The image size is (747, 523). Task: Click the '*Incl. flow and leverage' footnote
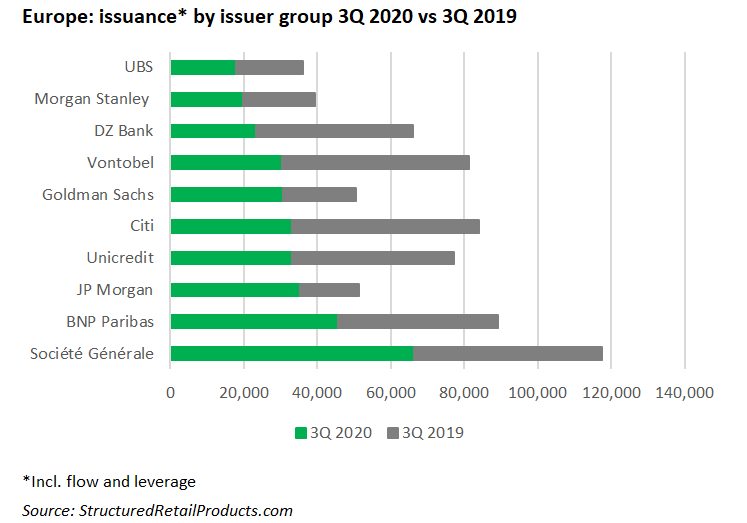[109, 482]
